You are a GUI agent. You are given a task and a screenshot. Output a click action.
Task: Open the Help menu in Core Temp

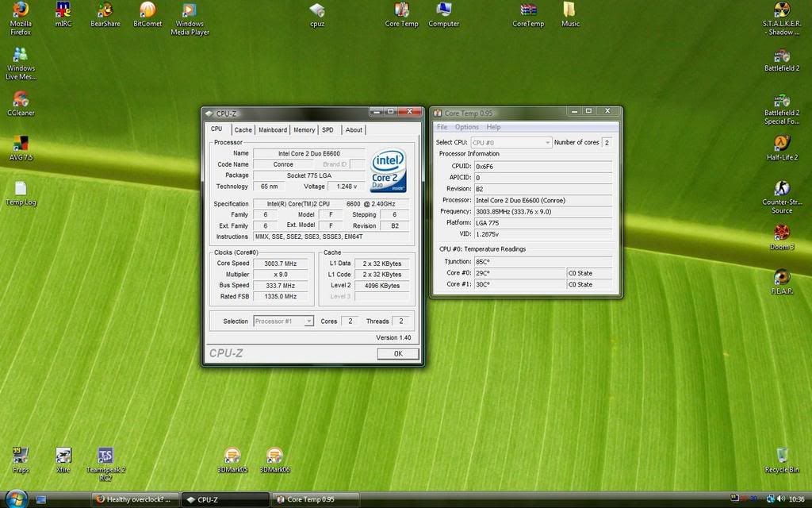493,127
